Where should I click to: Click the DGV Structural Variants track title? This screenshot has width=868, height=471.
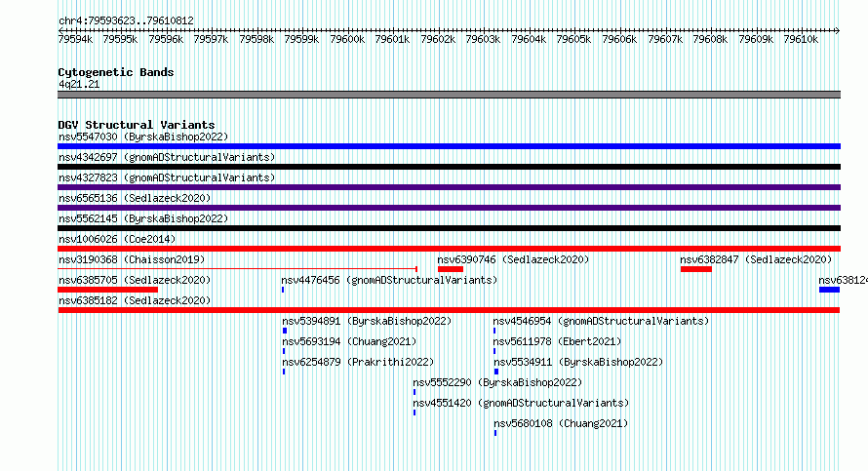click(x=137, y=125)
